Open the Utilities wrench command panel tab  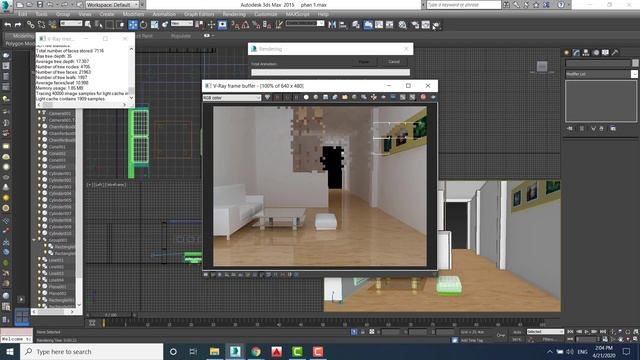pos(615,53)
